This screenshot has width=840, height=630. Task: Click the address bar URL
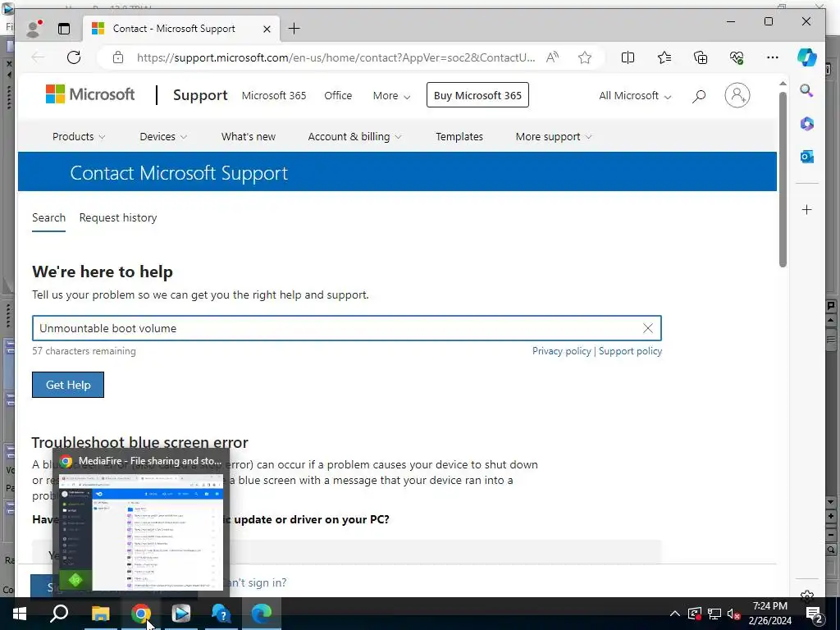click(x=336, y=57)
